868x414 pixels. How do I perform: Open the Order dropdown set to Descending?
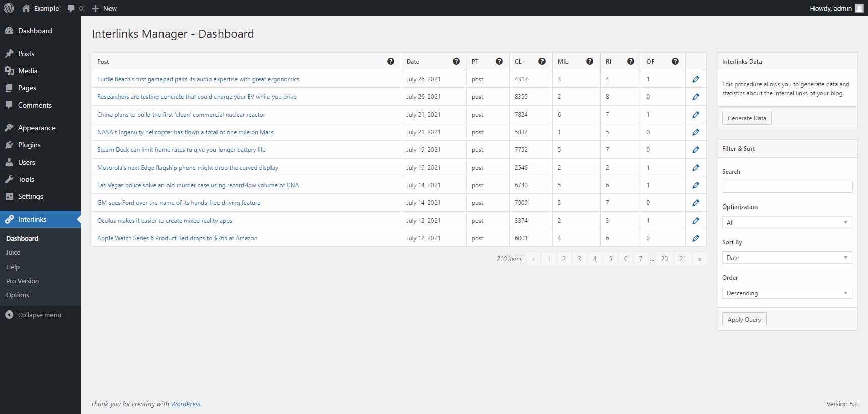coord(787,293)
